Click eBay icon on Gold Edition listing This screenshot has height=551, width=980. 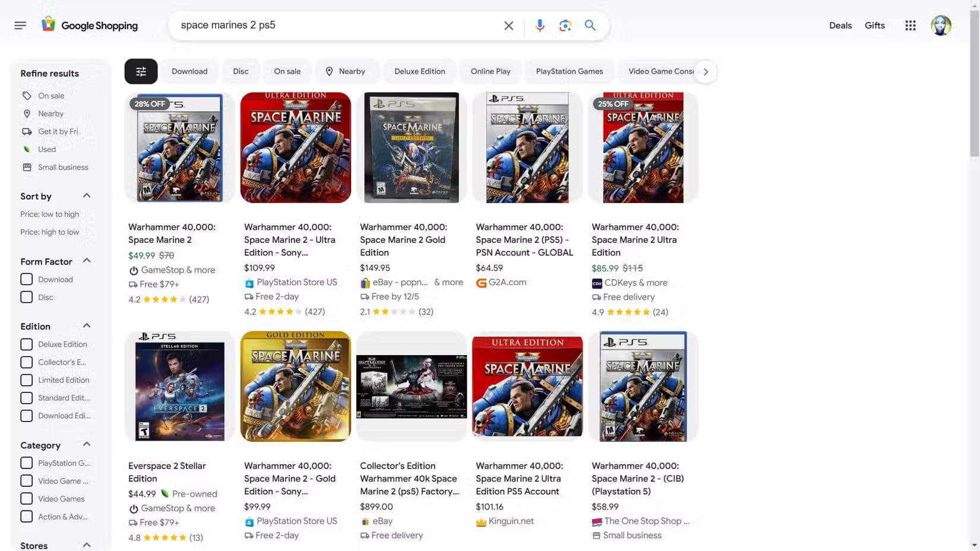(365, 283)
